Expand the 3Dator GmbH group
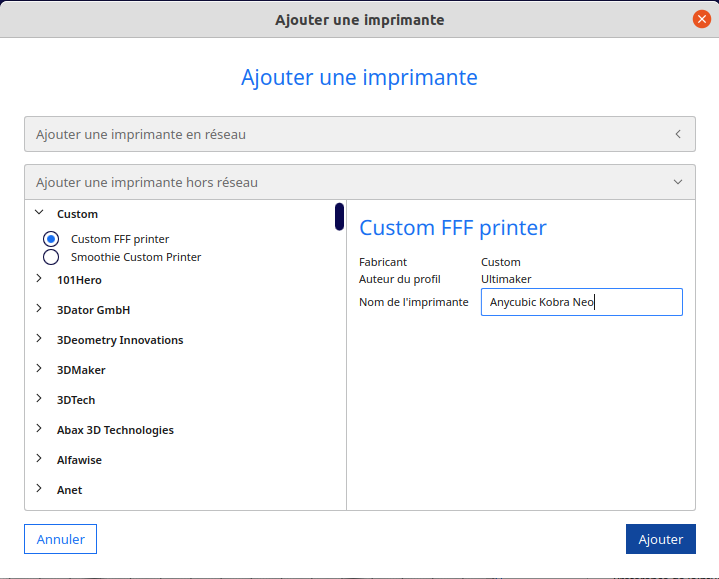The width and height of the screenshot is (719, 579). point(39,309)
